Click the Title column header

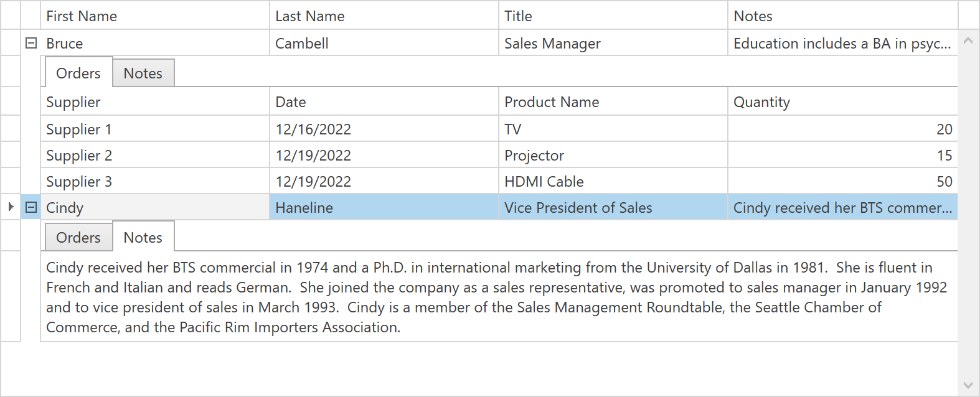(x=613, y=16)
